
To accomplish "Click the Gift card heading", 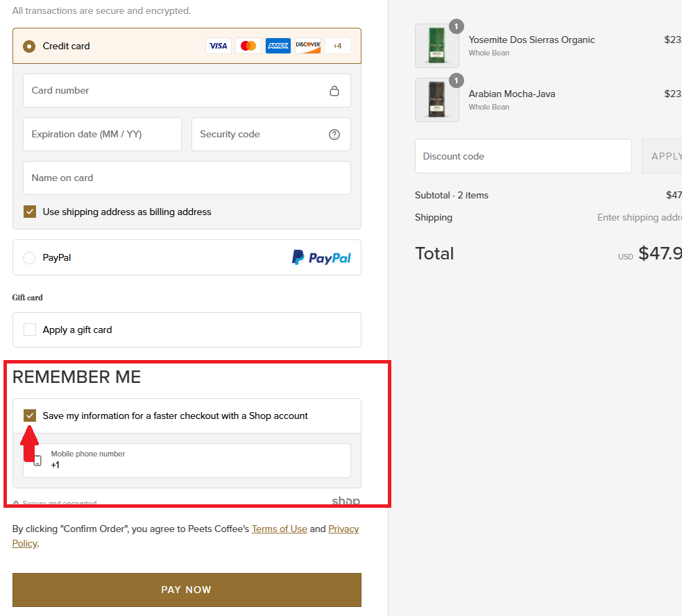I will point(27,298).
